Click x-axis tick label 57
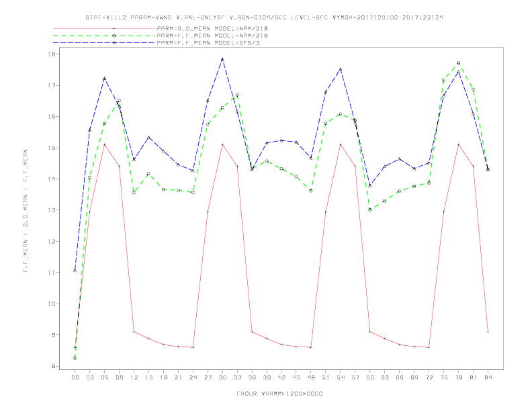 tap(355, 377)
